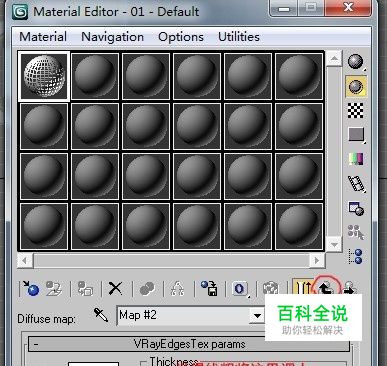Open the Sample UV Tiling flyout
387x366 pixels.
(x=356, y=135)
